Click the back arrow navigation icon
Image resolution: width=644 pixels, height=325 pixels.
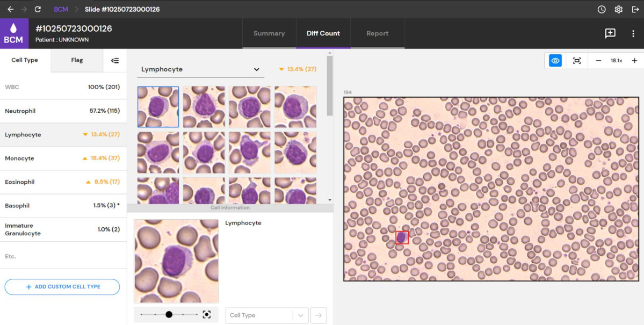pyautogui.click(x=10, y=9)
